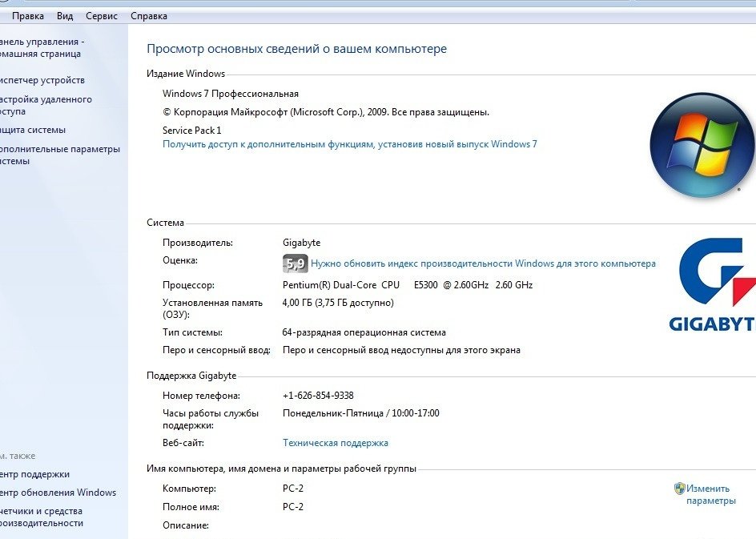Open the performance index update link

(483, 263)
